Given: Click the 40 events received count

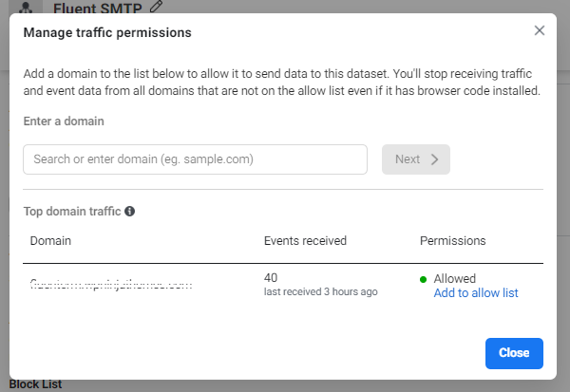Looking at the screenshot, I should click(x=271, y=278).
